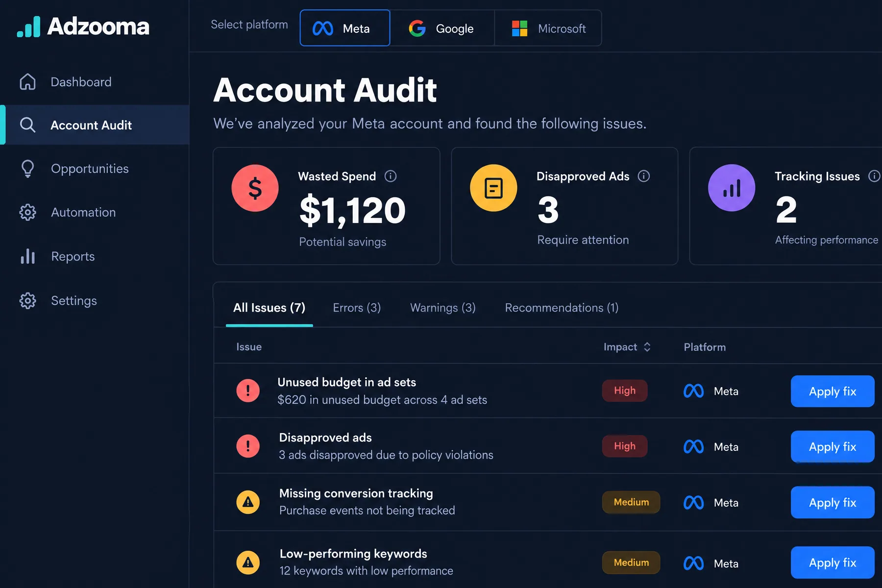Open Reports in the sidebar
The height and width of the screenshot is (588, 882).
tap(95, 256)
